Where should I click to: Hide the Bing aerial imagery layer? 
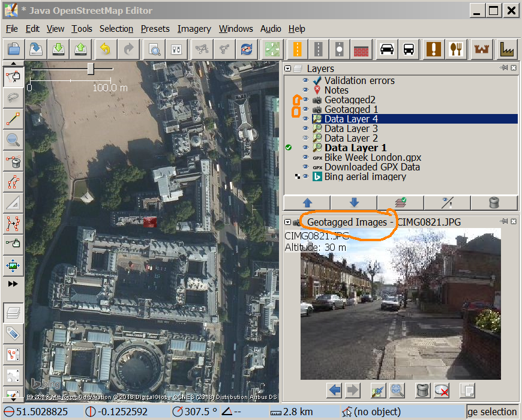point(305,176)
